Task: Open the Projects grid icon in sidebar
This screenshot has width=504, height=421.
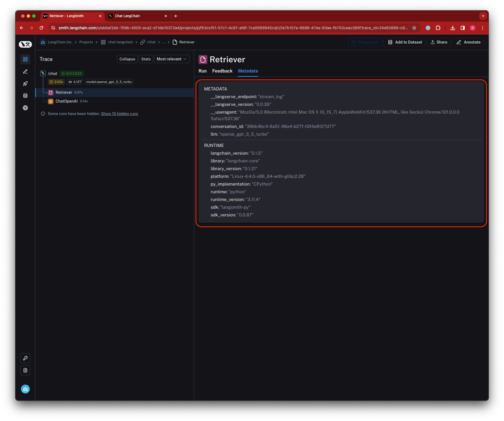Action: click(x=25, y=59)
